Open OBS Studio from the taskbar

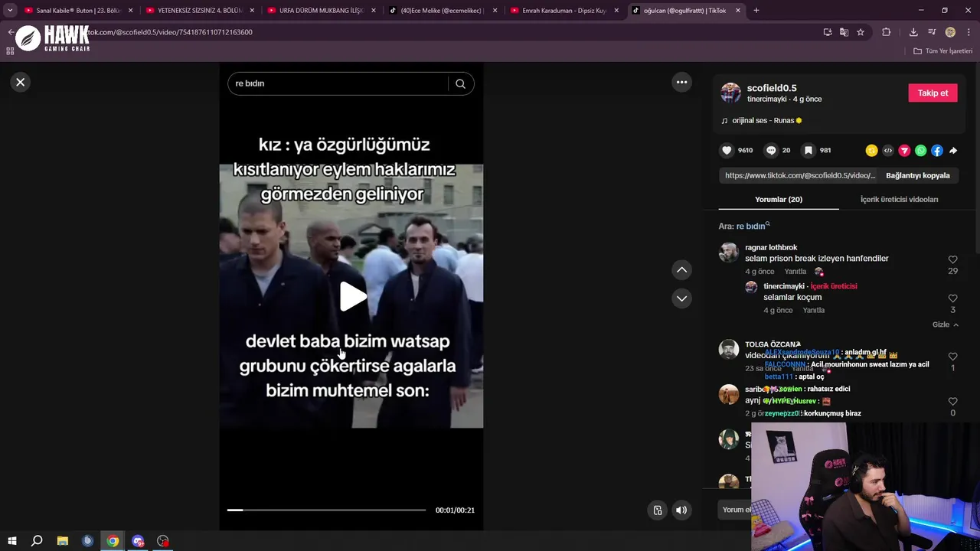coord(163,541)
